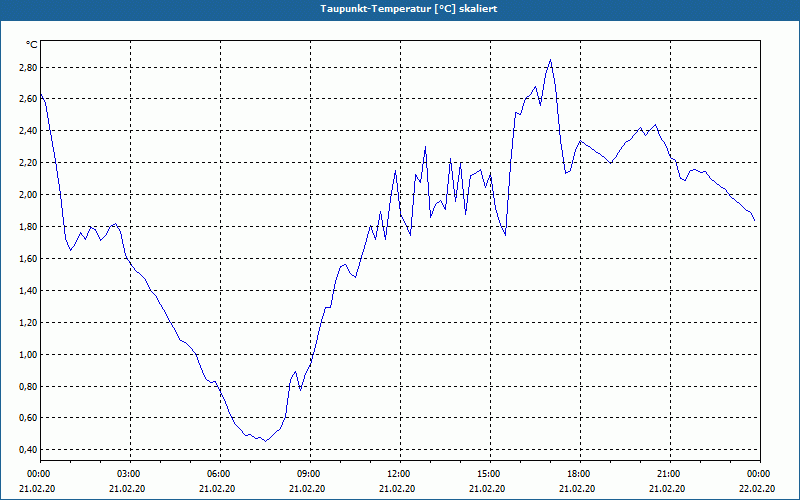Select the '12:00' x-axis label

[400, 474]
